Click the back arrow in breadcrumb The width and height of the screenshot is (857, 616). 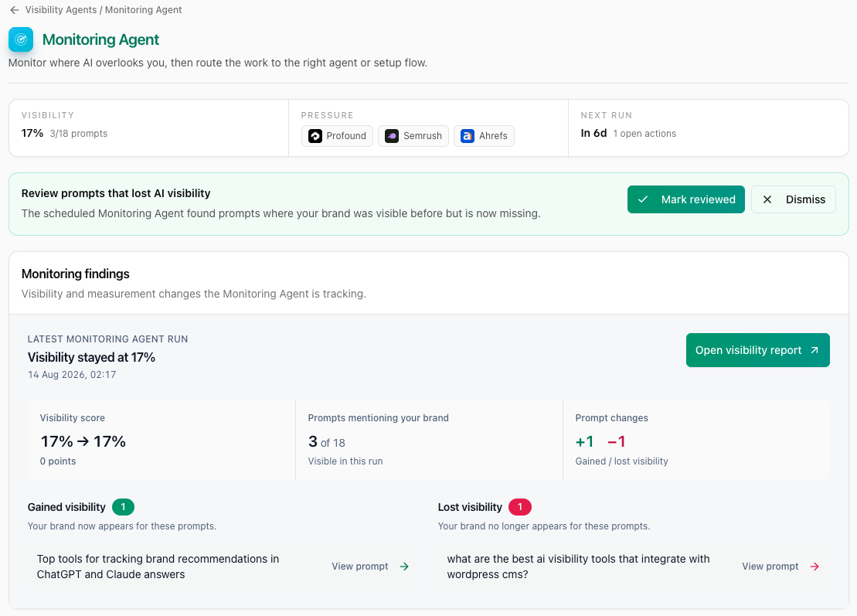click(x=15, y=10)
